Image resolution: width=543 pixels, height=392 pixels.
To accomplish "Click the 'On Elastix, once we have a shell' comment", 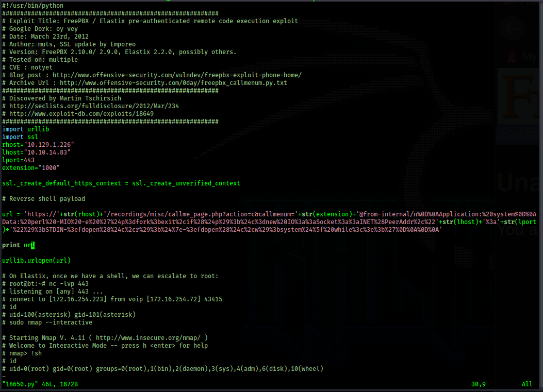I will 110,276.
